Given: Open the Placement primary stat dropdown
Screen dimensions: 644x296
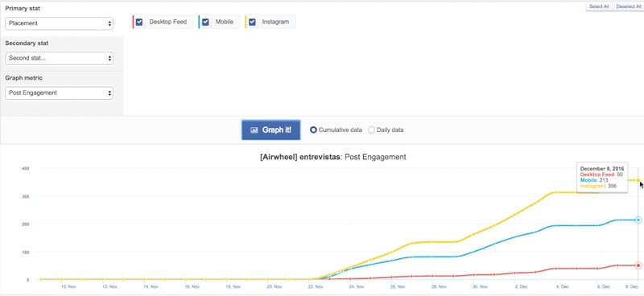Looking at the screenshot, I should click(59, 23).
